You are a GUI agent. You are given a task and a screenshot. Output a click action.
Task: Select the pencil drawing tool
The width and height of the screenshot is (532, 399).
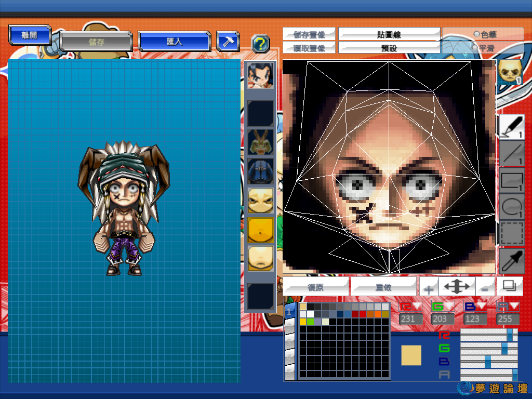pos(512,126)
